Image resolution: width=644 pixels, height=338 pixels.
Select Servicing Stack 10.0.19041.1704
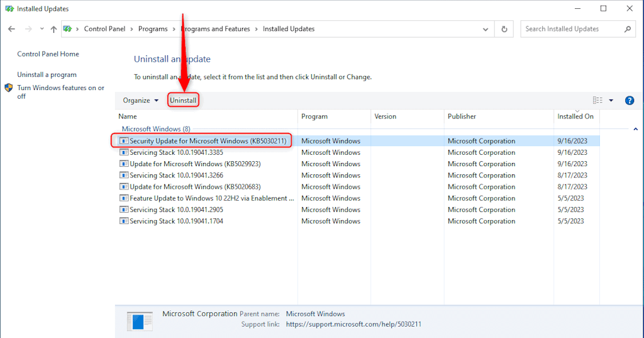pos(357,221)
